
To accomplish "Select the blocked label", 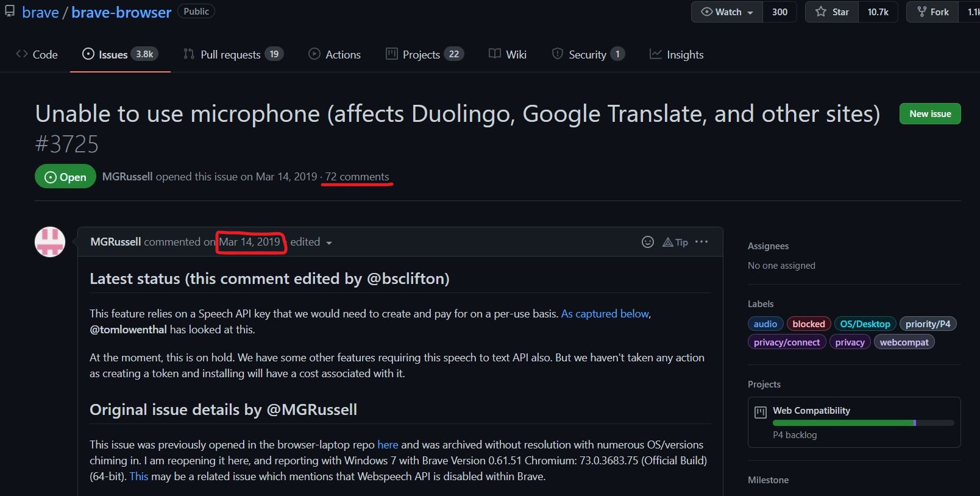I will pos(808,324).
